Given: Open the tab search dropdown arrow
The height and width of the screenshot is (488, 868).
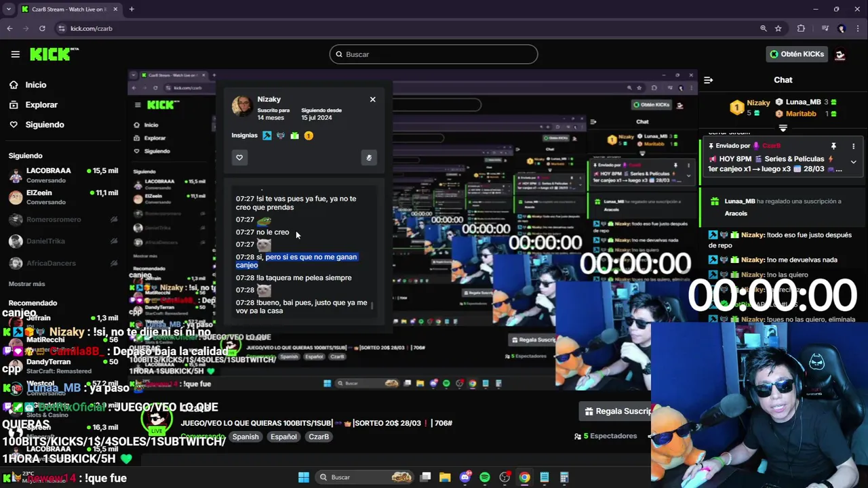Looking at the screenshot, I should click(8, 9).
